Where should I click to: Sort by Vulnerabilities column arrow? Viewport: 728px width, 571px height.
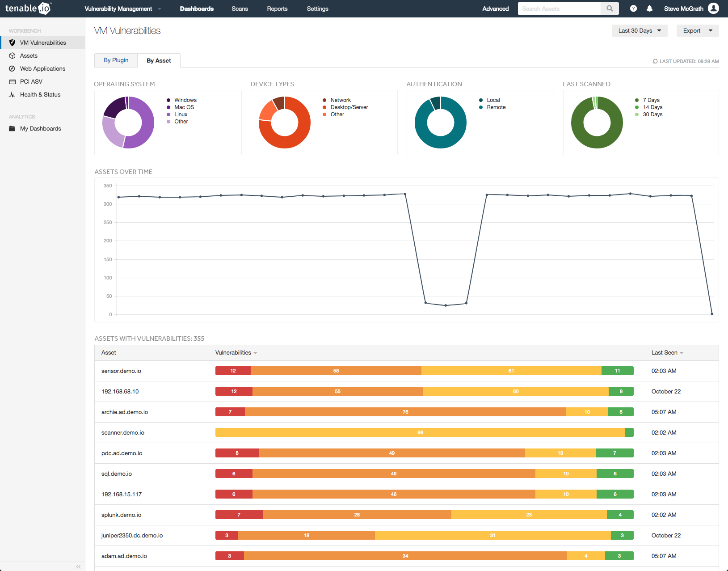tap(255, 353)
